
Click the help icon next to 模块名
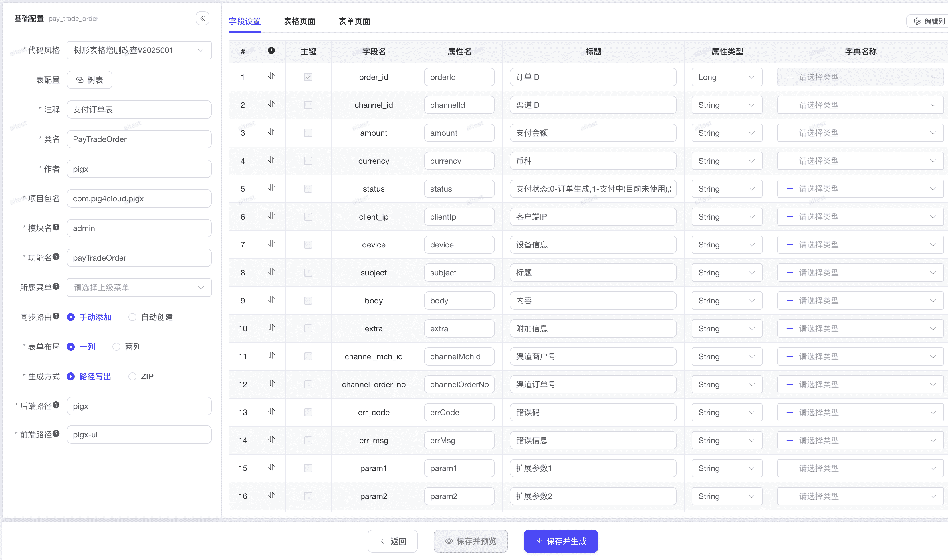point(56,227)
